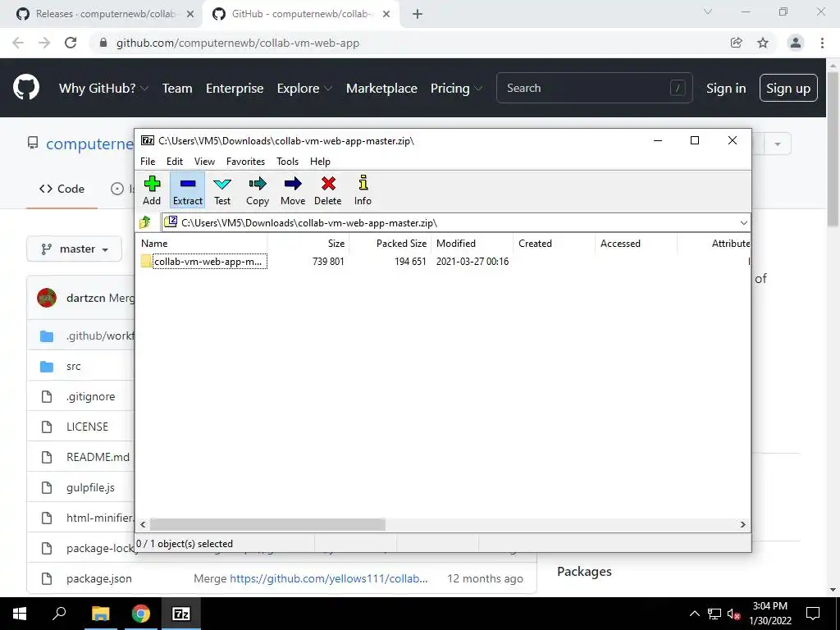The height and width of the screenshot is (630, 840).
Task: Expand the Why GitHub? menu
Action: (x=103, y=89)
